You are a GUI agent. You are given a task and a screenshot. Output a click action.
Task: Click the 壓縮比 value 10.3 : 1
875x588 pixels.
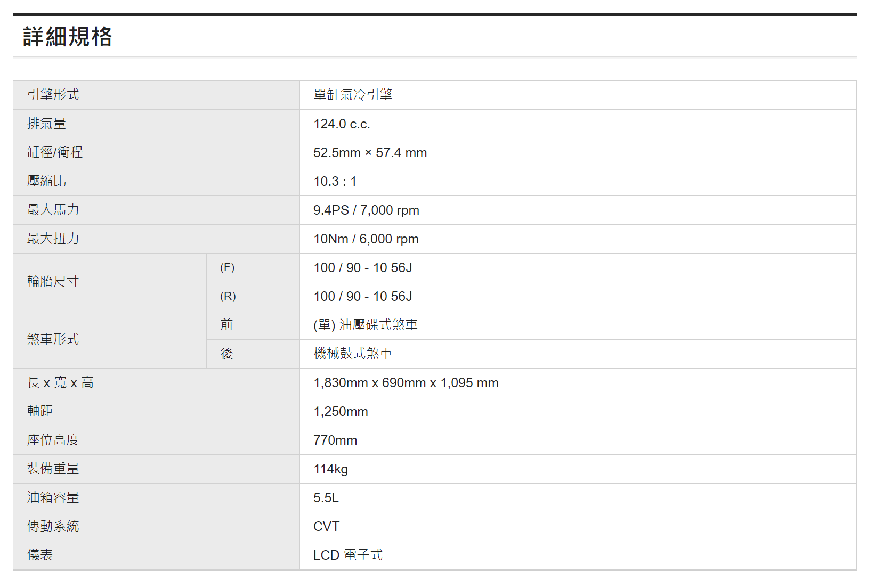(335, 182)
